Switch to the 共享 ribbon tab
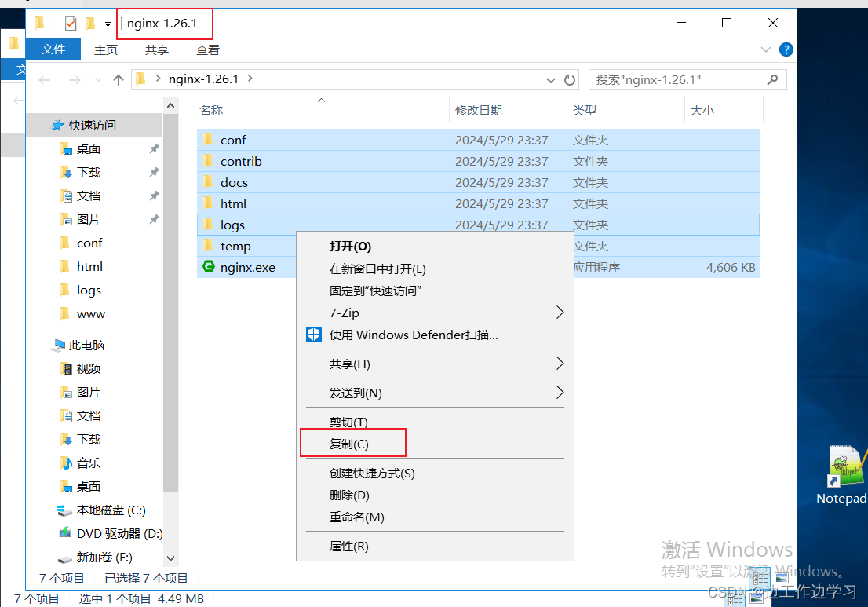Viewport: 868px width, 607px height. (157, 49)
